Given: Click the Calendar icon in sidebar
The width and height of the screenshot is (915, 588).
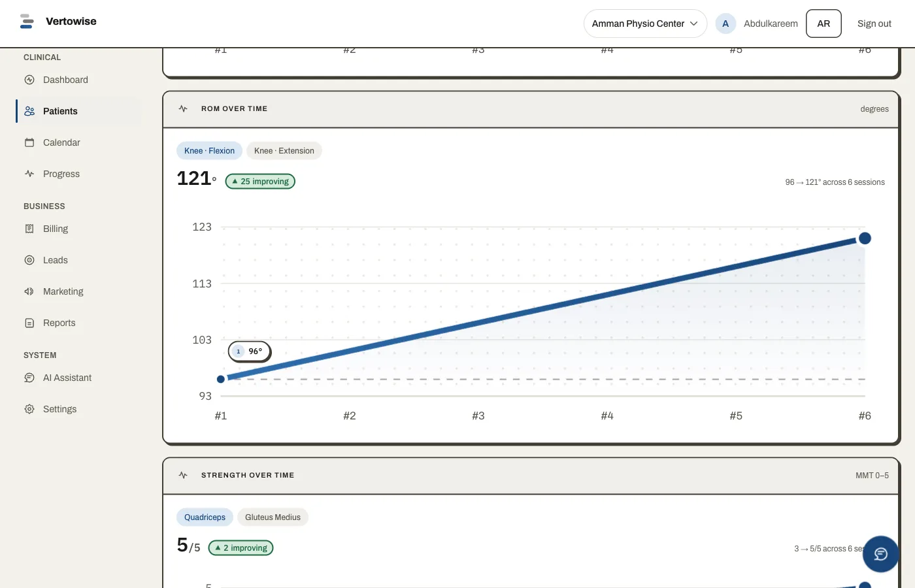Looking at the screenshot, I should [29, 142].
